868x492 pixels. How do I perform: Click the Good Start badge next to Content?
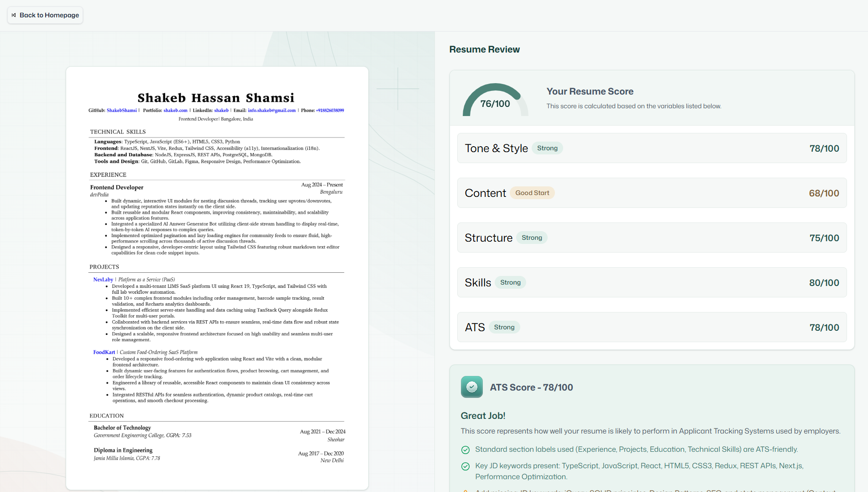coord(532,193)
